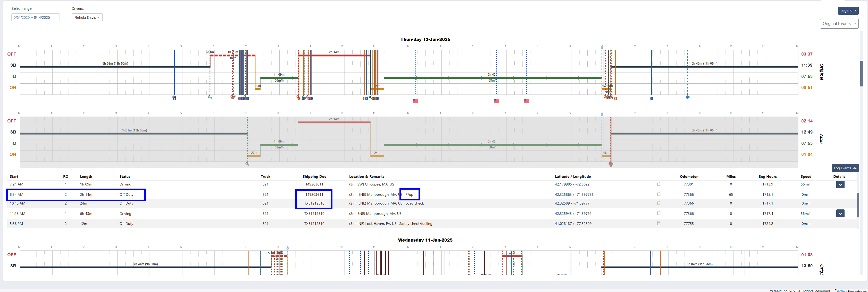
Task: Click the third US flag marker on Original graph
Action: [526, 101]
